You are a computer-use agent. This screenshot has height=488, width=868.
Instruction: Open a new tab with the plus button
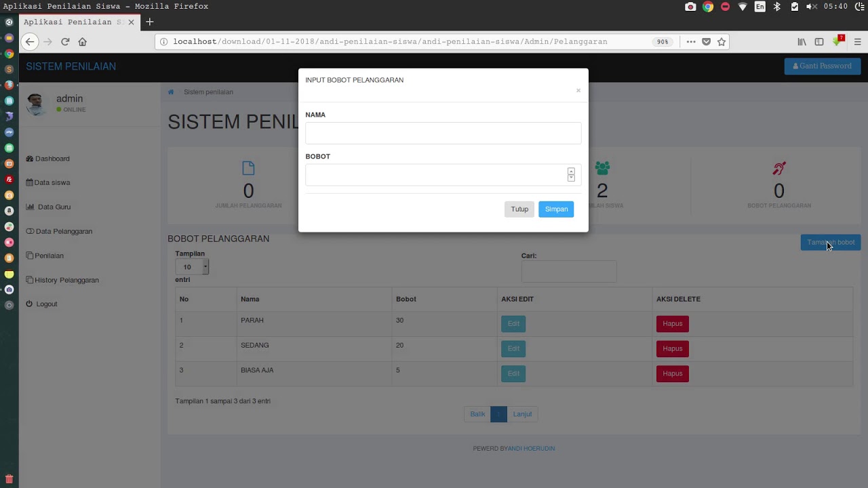[x=149, y=22]
